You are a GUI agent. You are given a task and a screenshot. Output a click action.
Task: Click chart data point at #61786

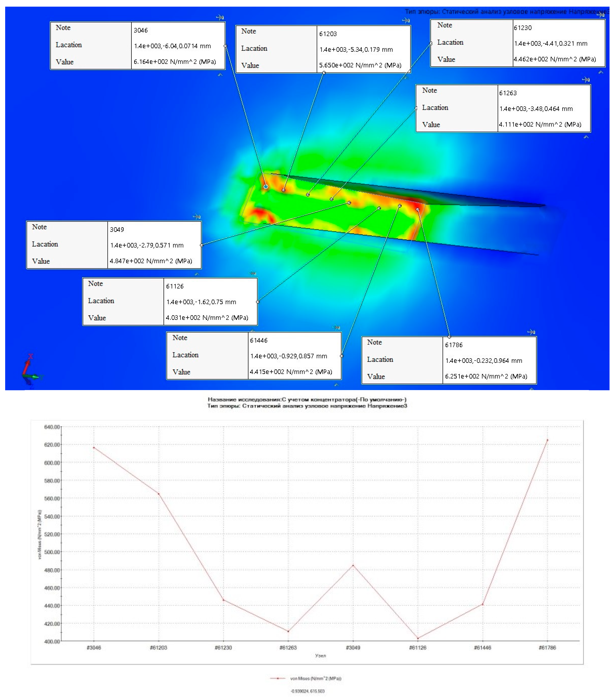pyautogui.click(x=547, y=440)
